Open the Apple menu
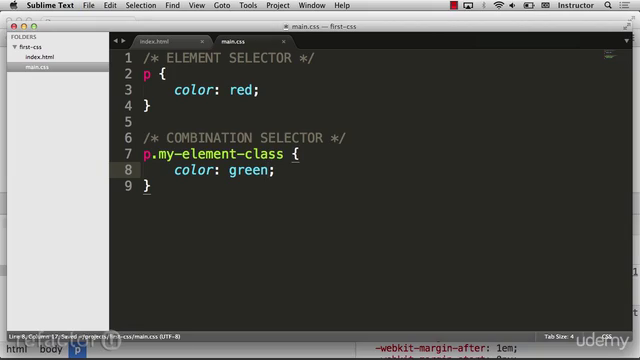 [13, 5]
